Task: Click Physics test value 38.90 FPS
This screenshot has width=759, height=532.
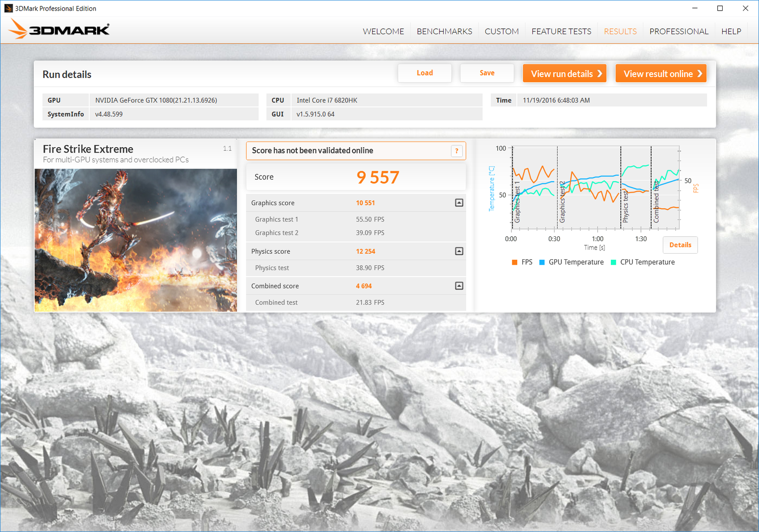Action: [x=370, y=268]
